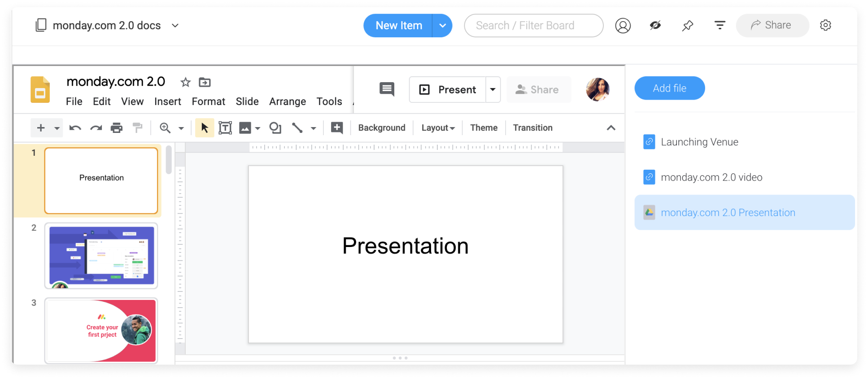Open the person filter icon

pyautogui.click(x=623, y=26)
